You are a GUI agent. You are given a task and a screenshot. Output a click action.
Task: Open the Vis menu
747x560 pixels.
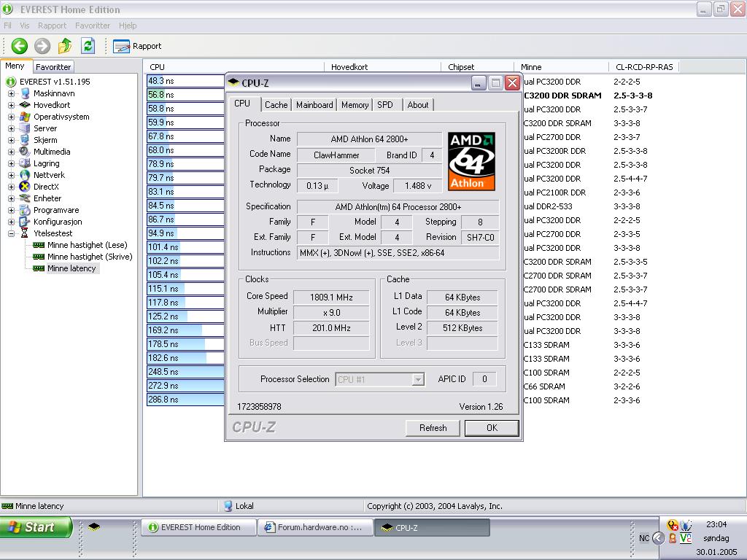[25, 26]
